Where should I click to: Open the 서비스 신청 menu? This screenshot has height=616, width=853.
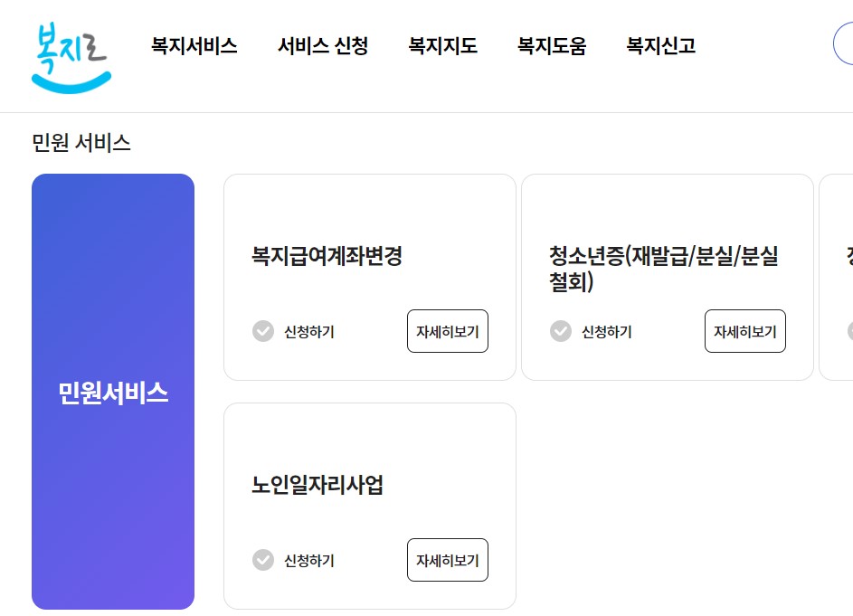click(x=323, y=46)
